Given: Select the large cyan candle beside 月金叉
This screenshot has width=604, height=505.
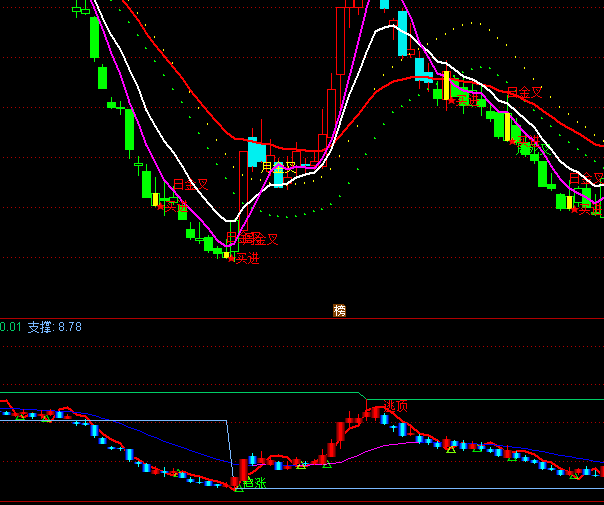Looking at the screenshot, I should tap(255, 154).
